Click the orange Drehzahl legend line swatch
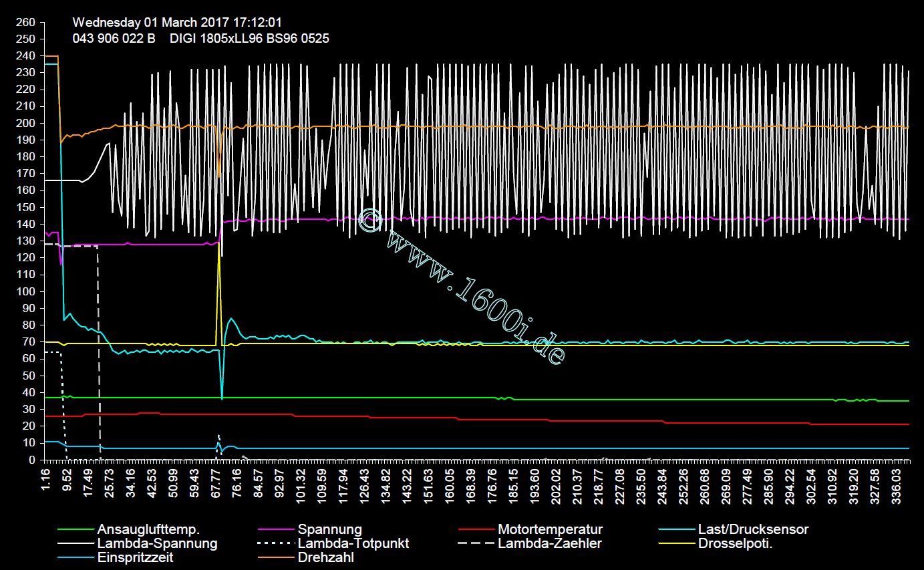The width and height of the screenshot is (924, 570). click(276, 557)
